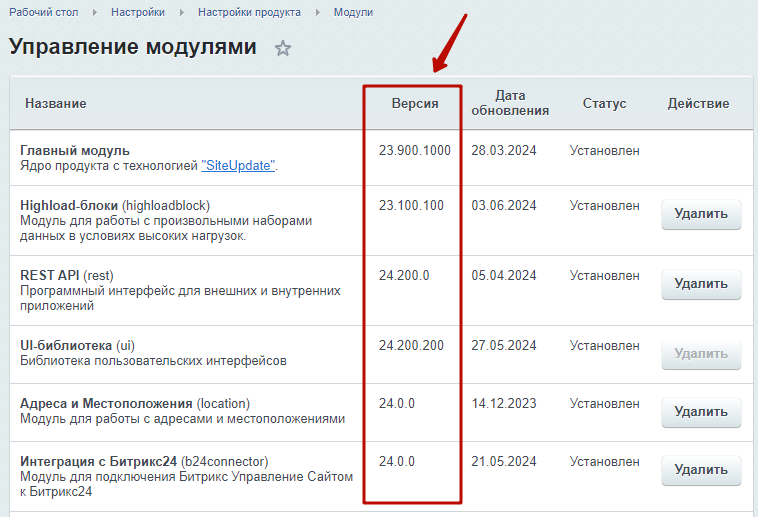This screenshot has height=517, width=758.
Task: Click the greyed-out Удалить for UI-библиотека
Action: [701, 354]
